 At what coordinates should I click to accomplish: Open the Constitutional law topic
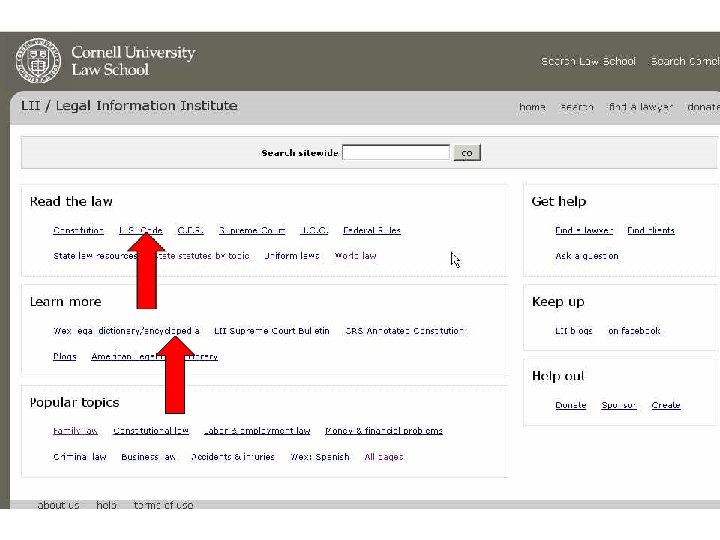pos(151,431)
